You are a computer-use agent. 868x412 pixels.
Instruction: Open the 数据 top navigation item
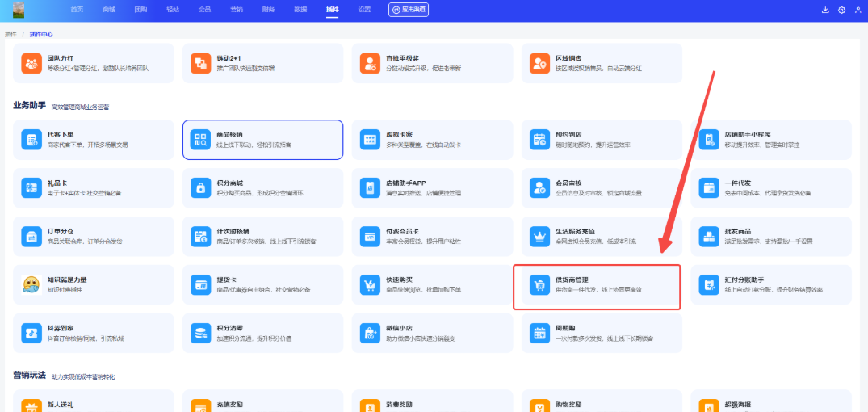tap(300, 10)
